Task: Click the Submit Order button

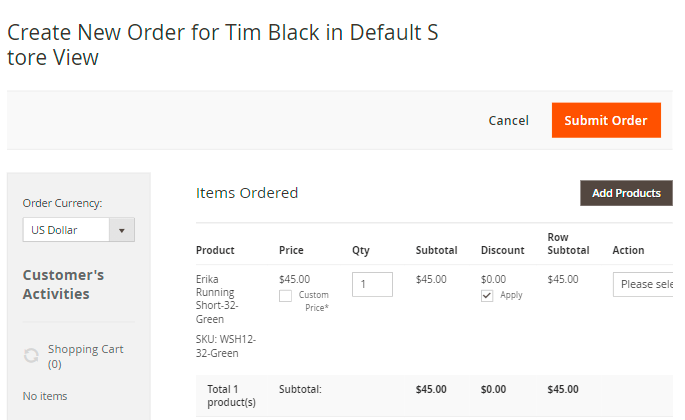Action: click(606, 120)
